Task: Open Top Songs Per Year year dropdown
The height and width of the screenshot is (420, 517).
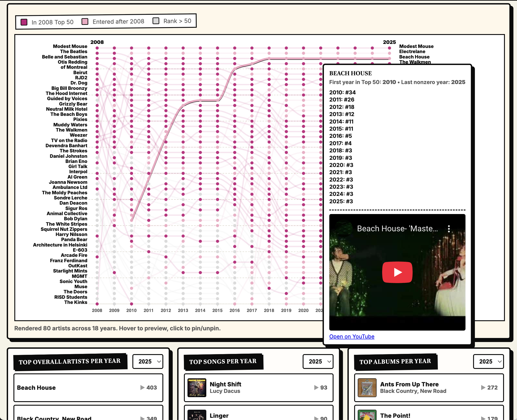Action: coord(318,362)
